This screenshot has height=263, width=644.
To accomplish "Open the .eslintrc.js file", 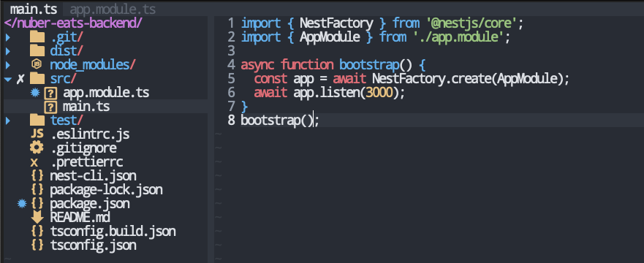I will (90, 134).
